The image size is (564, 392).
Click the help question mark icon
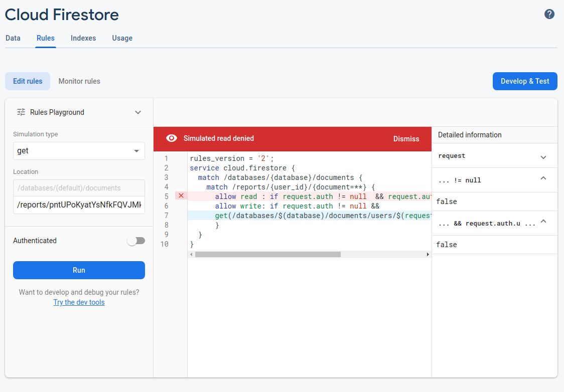tap(549, 14)
